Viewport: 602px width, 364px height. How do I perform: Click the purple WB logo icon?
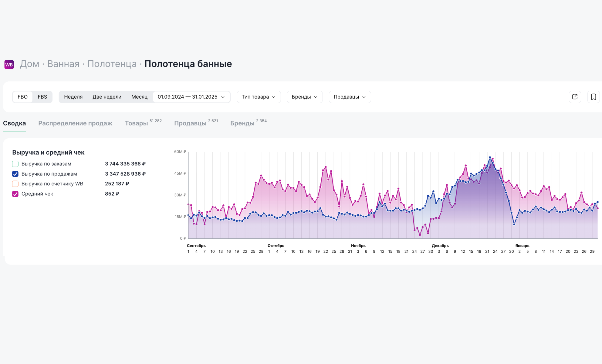click(x=9, y=64)
